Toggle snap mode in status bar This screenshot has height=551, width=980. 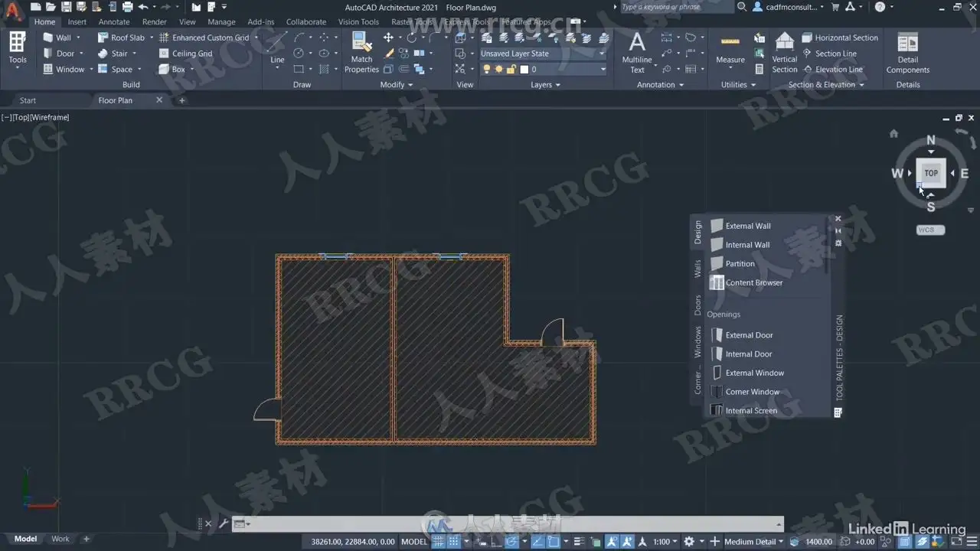(455, 541)
